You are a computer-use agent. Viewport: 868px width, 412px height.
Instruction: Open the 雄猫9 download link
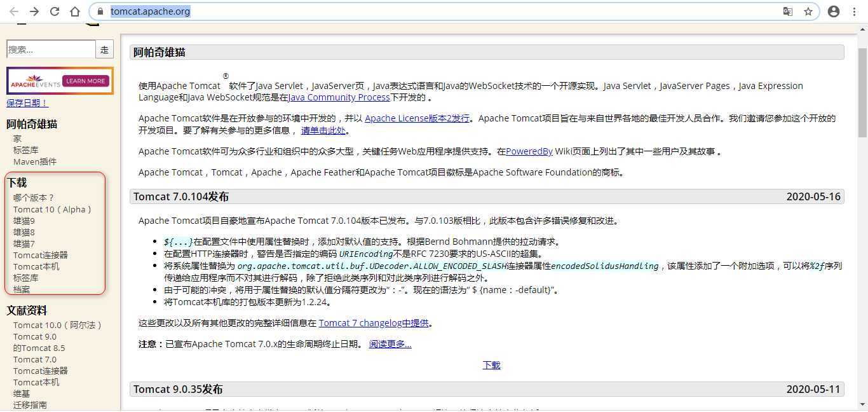point(24,221)
